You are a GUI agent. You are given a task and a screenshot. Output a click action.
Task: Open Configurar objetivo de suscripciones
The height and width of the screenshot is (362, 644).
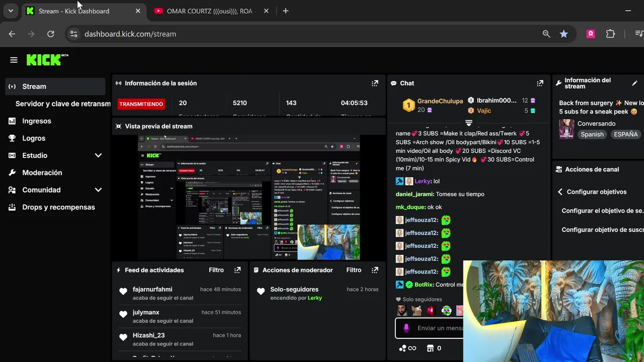(x=603, y=230)
